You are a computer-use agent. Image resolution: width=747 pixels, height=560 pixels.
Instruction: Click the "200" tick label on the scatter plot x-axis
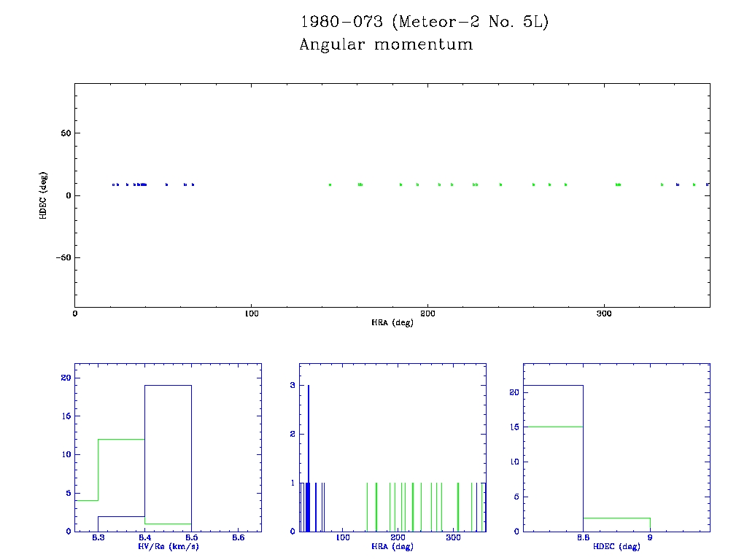[427, 314]
